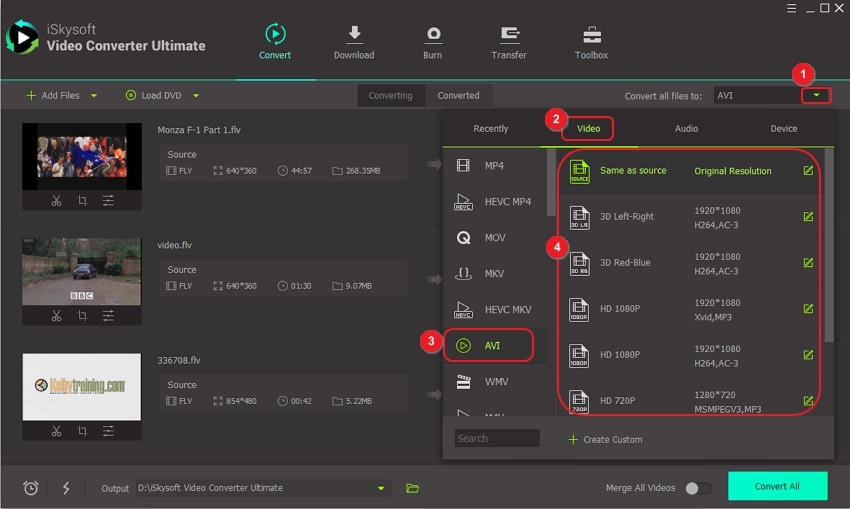
Task: Select the Audio tab in format panel
Action: (686, 128)
